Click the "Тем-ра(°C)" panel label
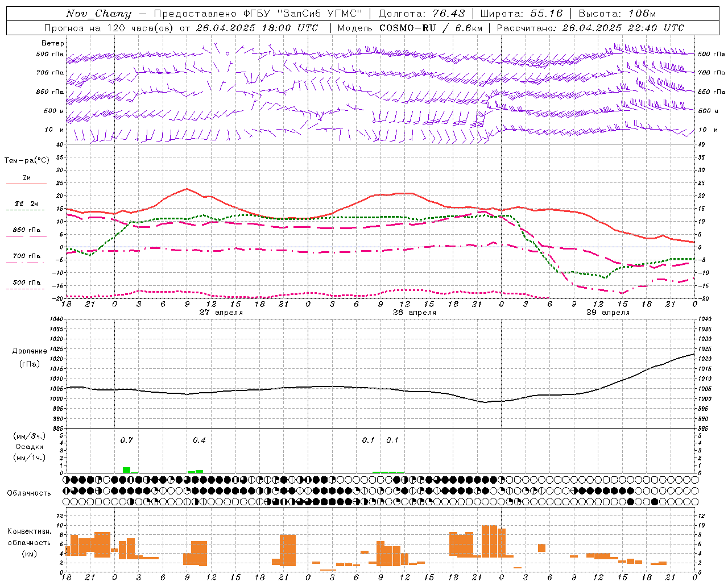Viewport: 728px width, 582px height. point(27,161)
